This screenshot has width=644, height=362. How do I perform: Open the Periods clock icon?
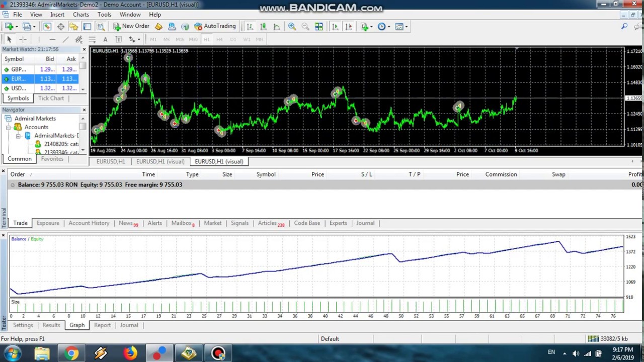[x=381, y=26]
